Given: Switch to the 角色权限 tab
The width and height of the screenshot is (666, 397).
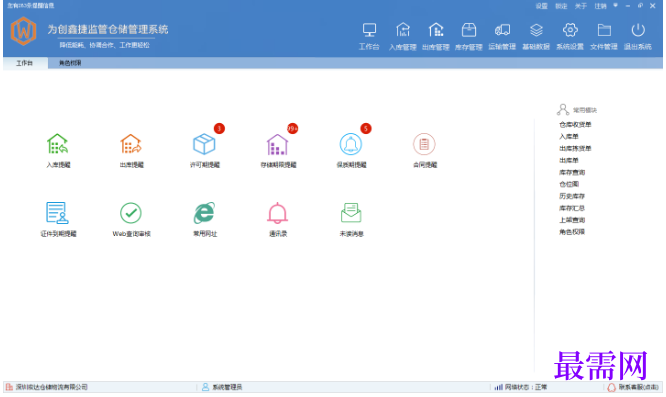Looking at the screenshot, I should point(70,63).
